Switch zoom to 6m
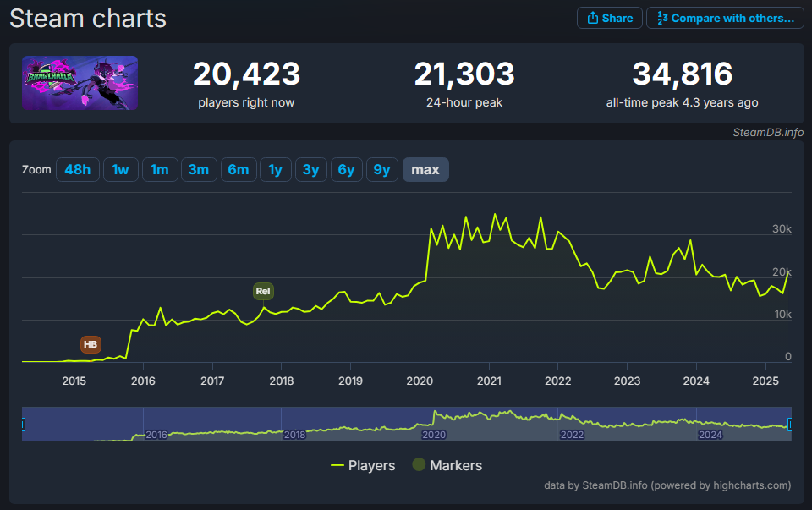 [x=239, y=170]
